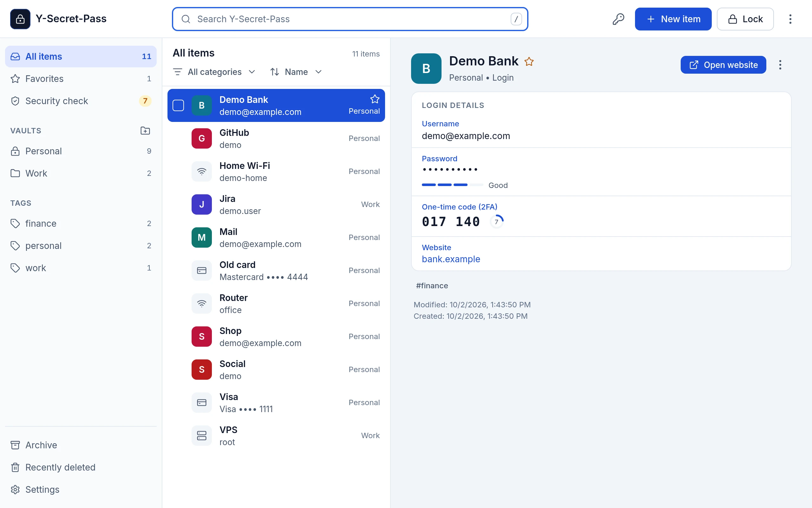
Task: Click the Lock button
Action: click(x=745, y=19)
